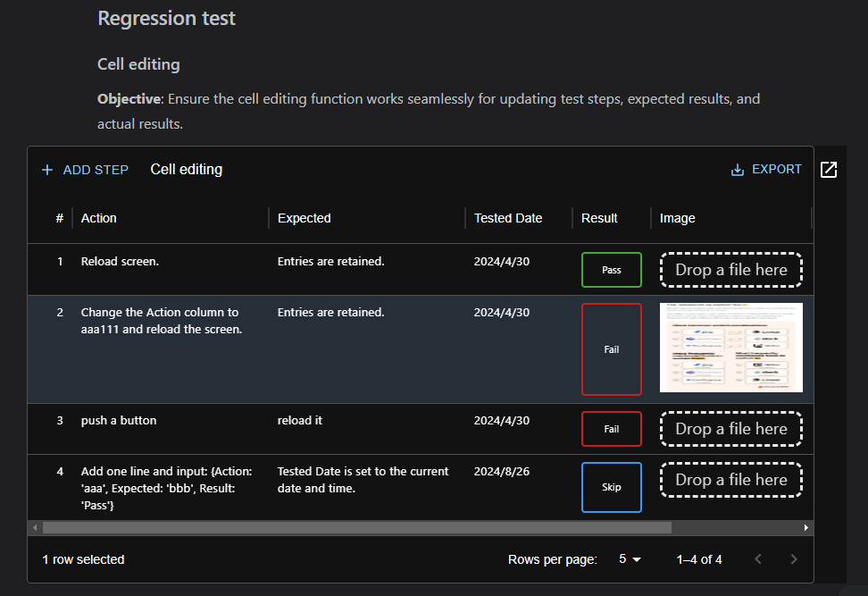Click the right arrow of the horizontal scrollbar
The width and height of the screenshot is (868, 596).
pos(806,528)
